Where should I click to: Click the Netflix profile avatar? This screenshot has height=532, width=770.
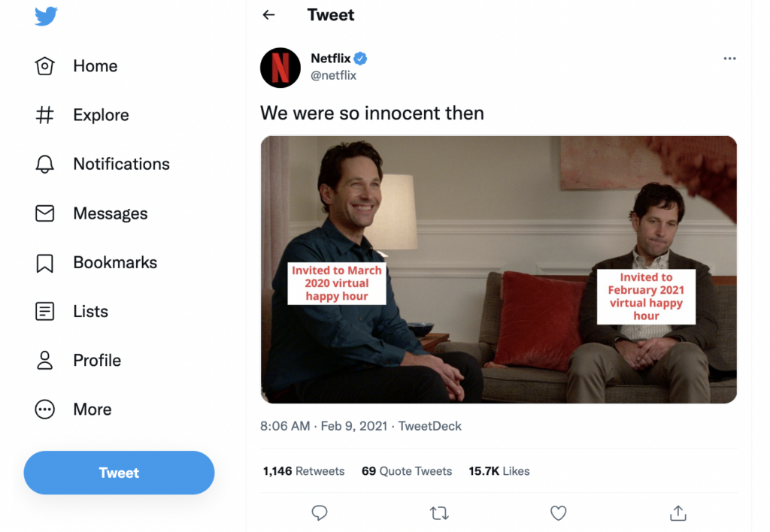pos(280,68)
